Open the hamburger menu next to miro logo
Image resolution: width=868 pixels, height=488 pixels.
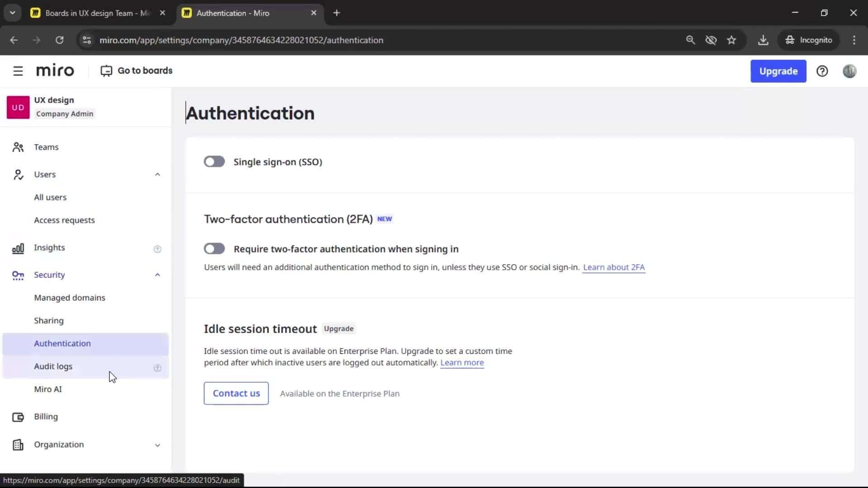pyautogui.click(x=18, y=71)
